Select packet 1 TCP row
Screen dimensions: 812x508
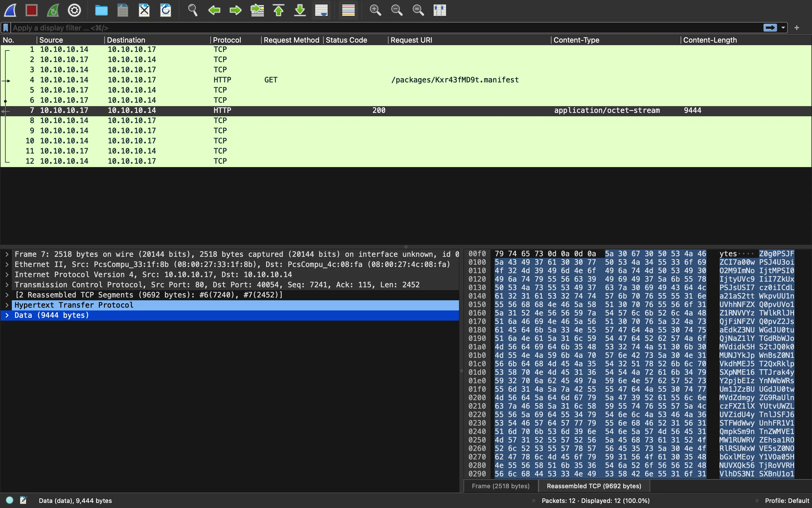(406, 49)
